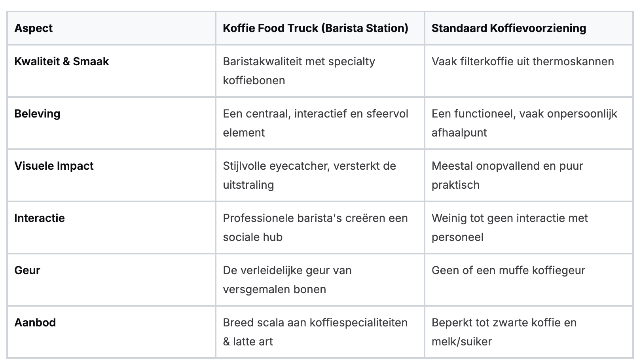Select the "Beleving" row label

tap(37, 114)
